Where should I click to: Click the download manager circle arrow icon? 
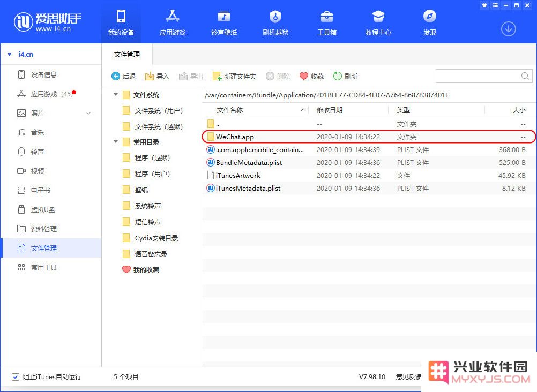pos(509,29)
